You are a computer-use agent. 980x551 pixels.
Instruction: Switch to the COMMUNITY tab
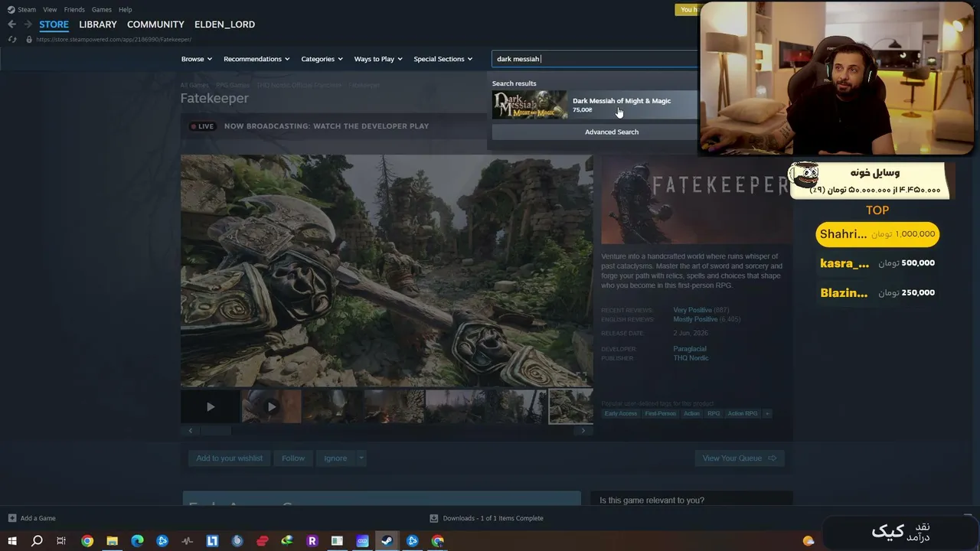[155, 24]
